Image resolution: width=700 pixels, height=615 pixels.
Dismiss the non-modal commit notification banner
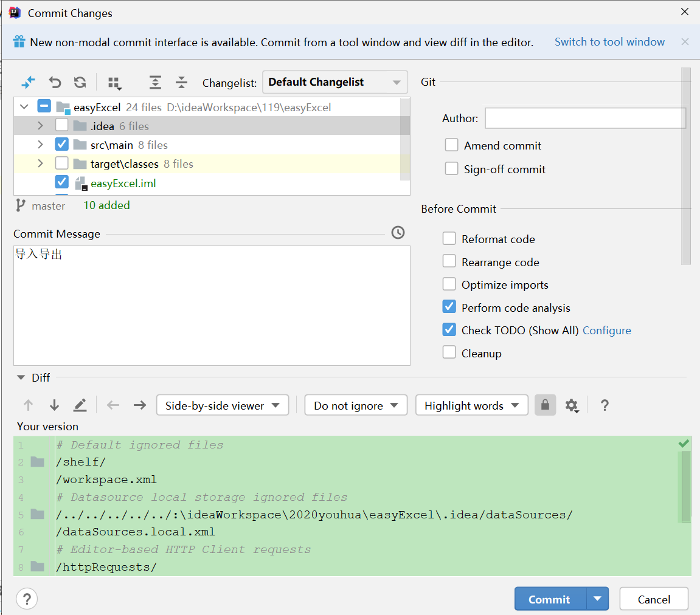click(685, 41)
